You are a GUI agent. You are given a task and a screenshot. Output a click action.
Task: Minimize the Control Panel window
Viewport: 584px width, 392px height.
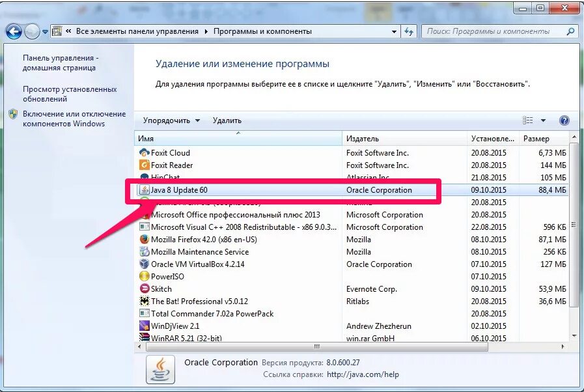[x=523, y=8]
